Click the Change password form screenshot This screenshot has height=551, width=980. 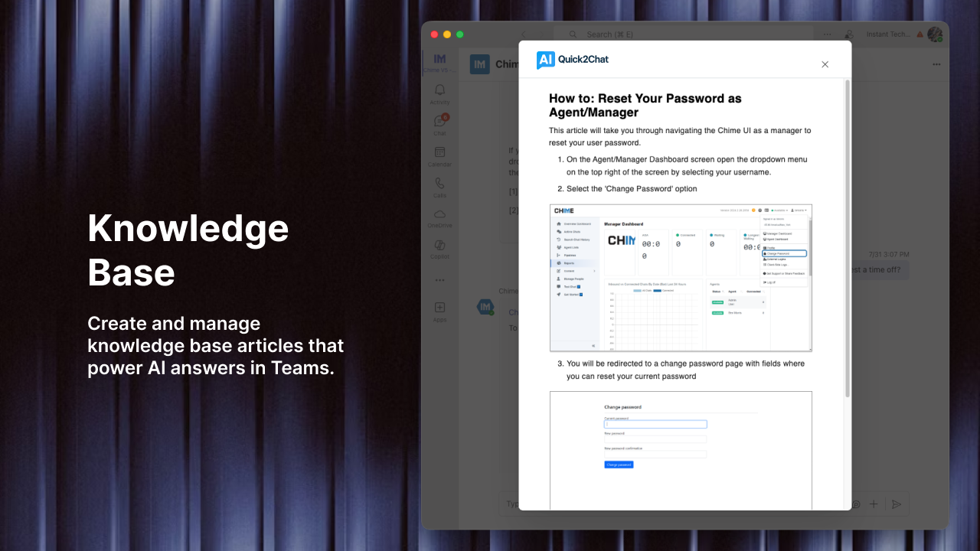pyautogui.click(x=681, y=450)
